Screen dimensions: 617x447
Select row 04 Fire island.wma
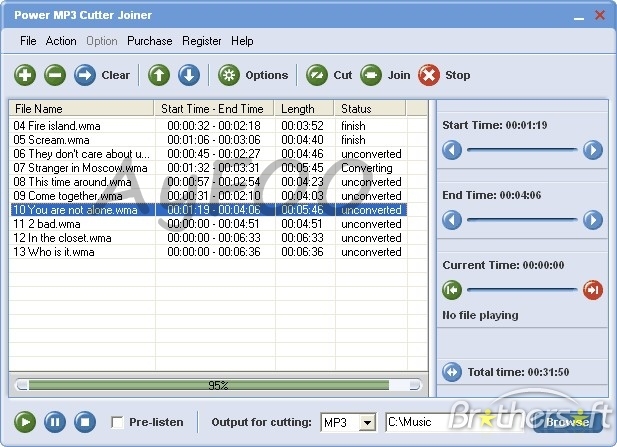[209, 126]
